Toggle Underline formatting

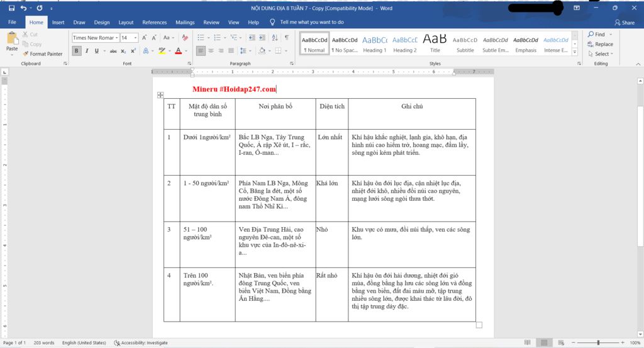pos(96,51)
